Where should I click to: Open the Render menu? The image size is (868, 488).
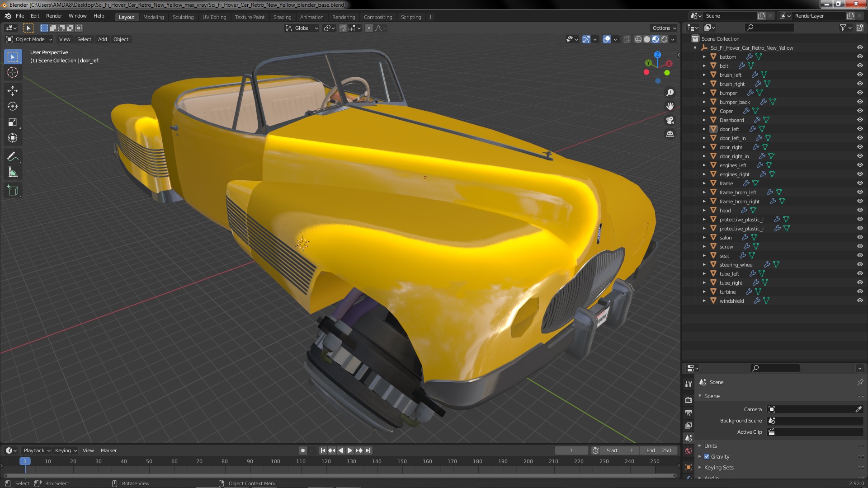coord(54,16)
